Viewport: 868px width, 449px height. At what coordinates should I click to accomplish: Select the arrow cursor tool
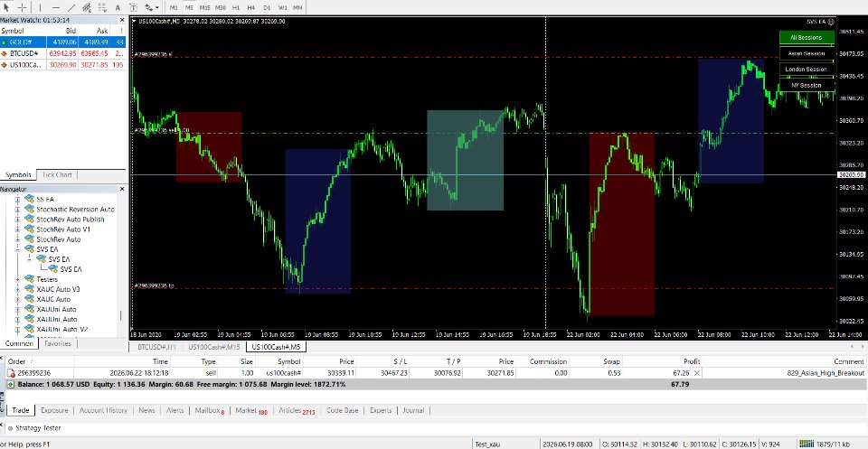[x=6, y=7]
